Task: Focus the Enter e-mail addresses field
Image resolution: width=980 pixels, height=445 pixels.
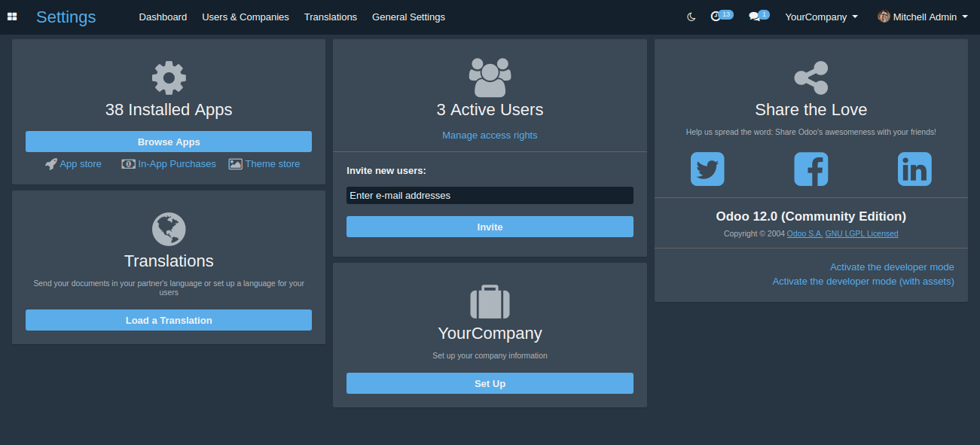Action: [x=490, y=195]
